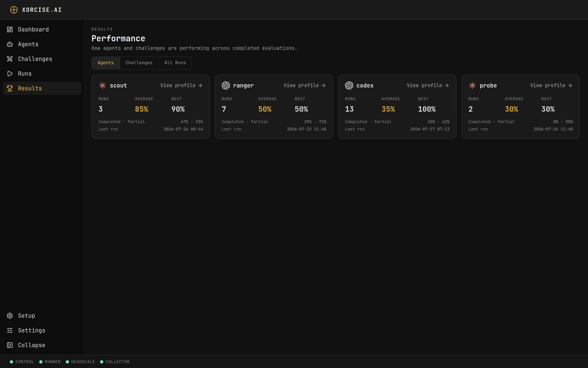588x368 pixels.
Task: Switch to the All Runs tab
Action: point(175,63)
